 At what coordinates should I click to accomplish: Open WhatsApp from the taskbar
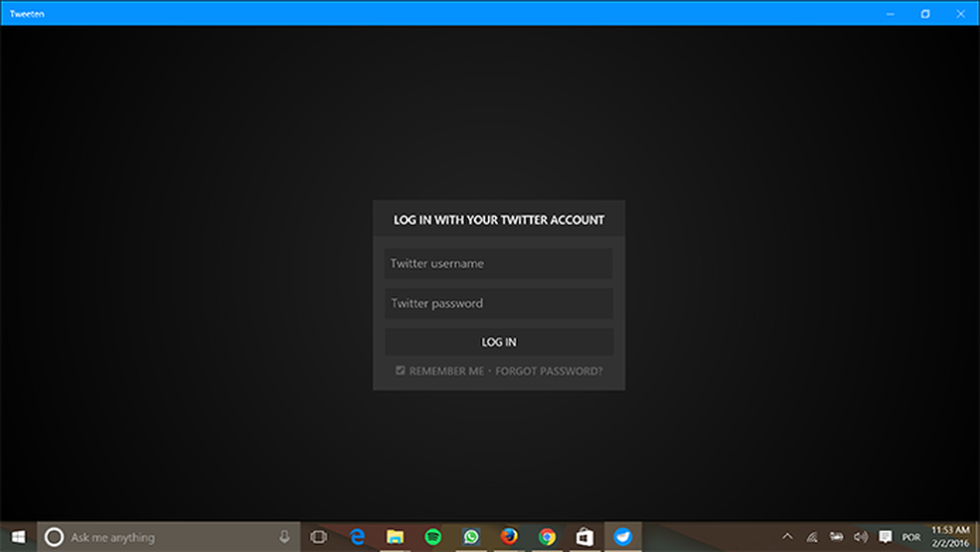click(x=471, y=537)
